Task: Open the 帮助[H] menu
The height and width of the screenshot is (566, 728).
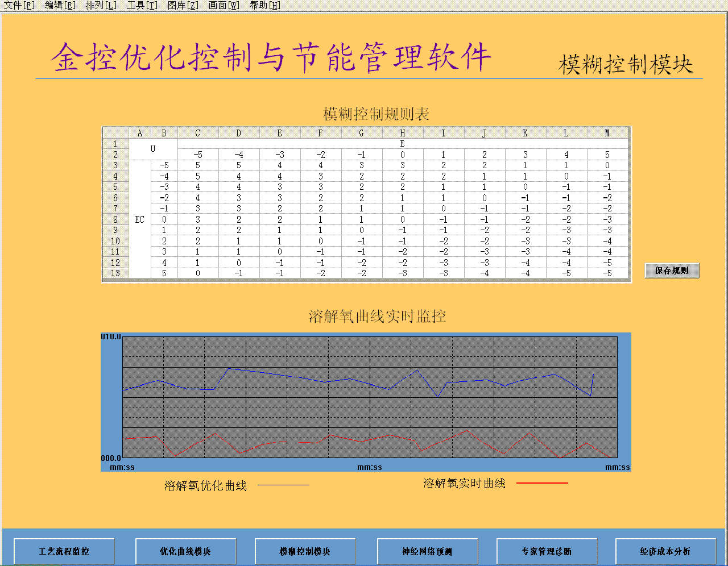Action: click(x=265, y=6)
